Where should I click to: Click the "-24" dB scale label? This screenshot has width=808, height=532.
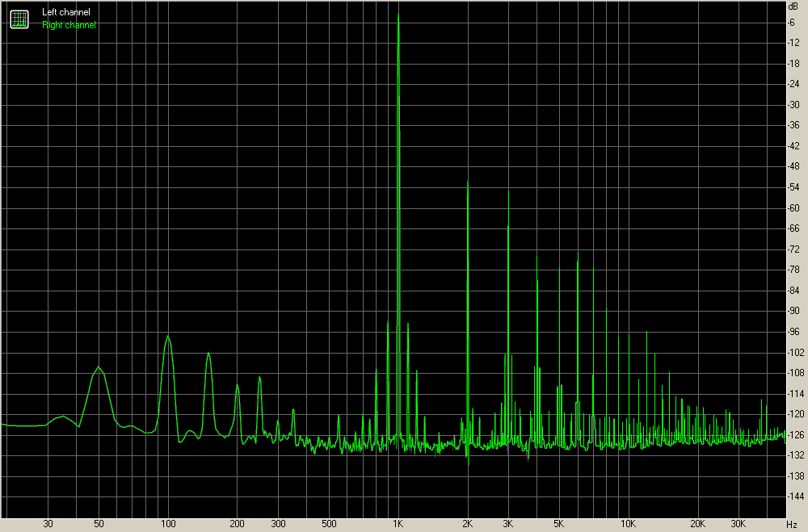coord(793,84)
